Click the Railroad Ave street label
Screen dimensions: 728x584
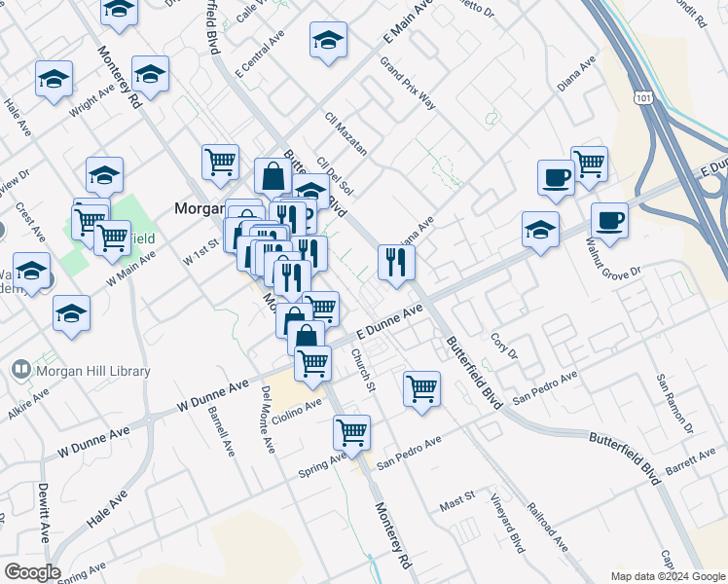click(x=547, y=527)
